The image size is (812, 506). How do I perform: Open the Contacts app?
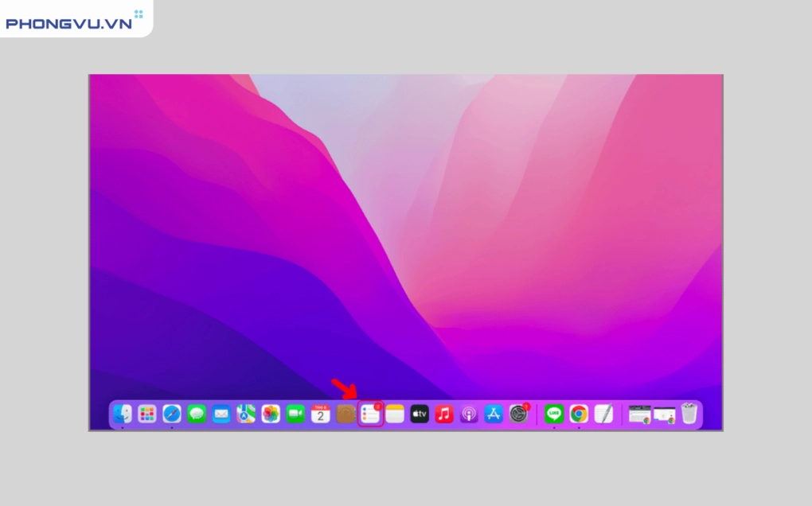tap(345, 414)
